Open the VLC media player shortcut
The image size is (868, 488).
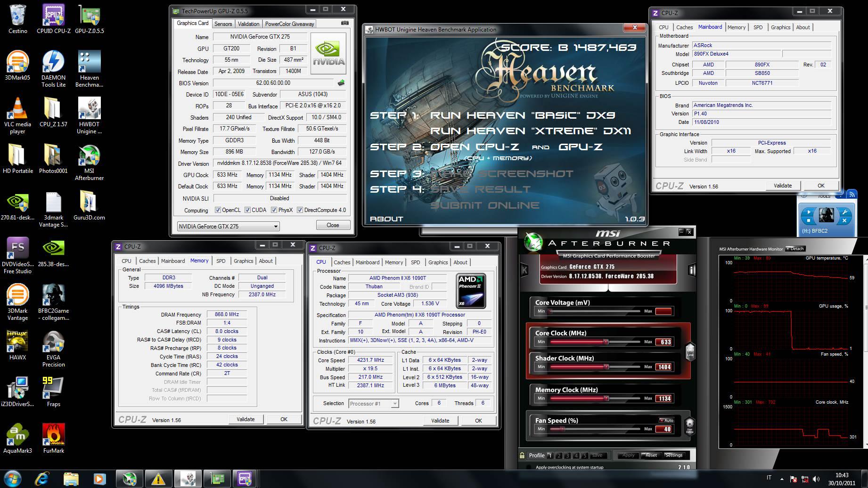pos(17,115)
